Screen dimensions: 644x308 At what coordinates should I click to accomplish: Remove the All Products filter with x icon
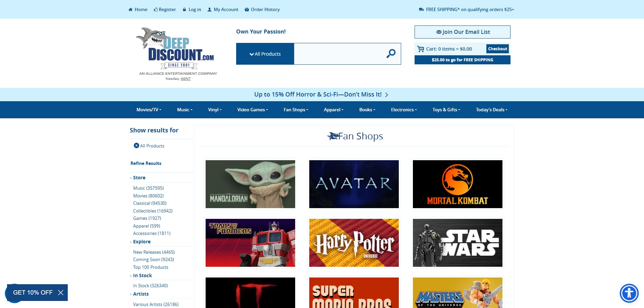point(136,145)
